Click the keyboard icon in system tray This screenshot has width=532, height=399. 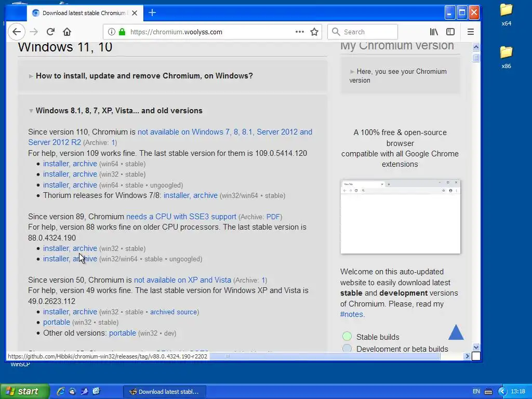(488, 392)
